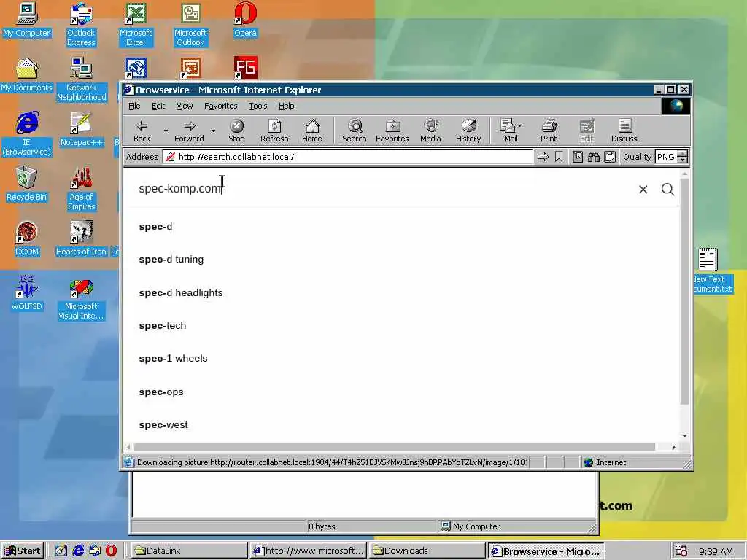Launch Opera from the quick launch bar

(111, 551)
